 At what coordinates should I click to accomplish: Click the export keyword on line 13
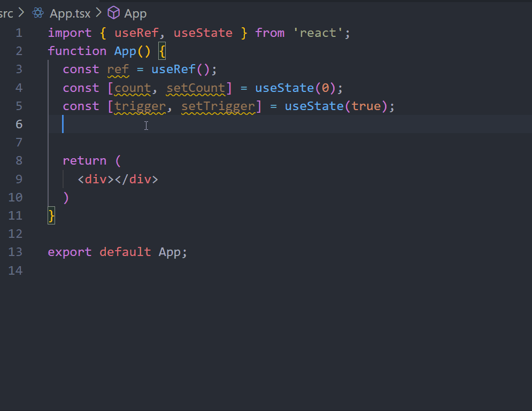click(x=70, y=252)
